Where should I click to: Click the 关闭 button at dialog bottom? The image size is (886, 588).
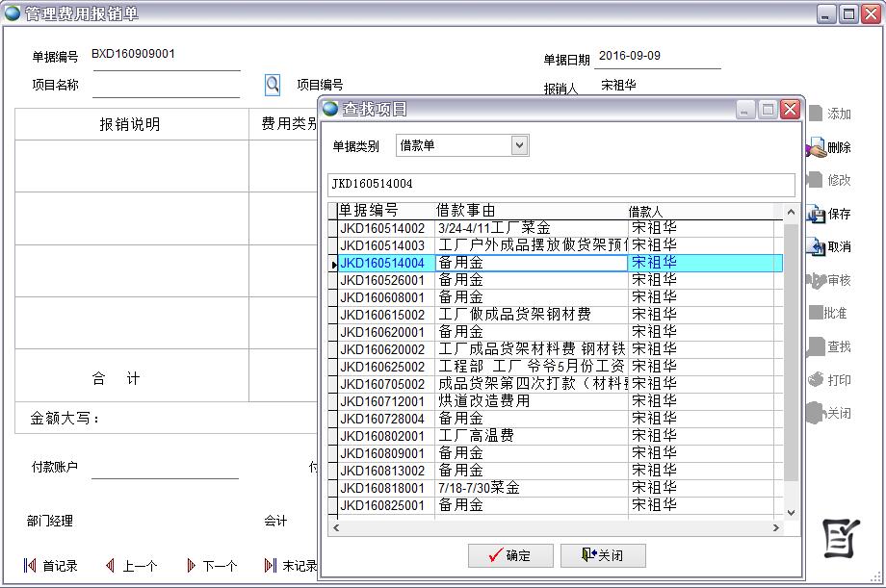[605, 554]
